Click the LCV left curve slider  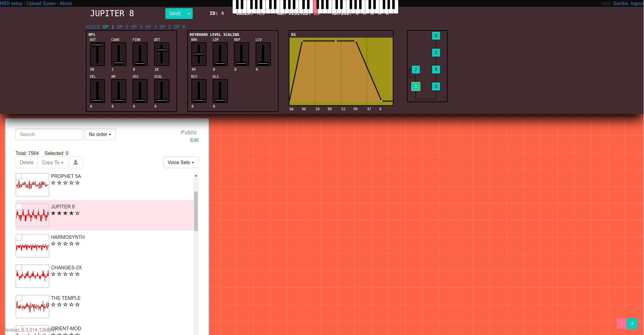263,54
